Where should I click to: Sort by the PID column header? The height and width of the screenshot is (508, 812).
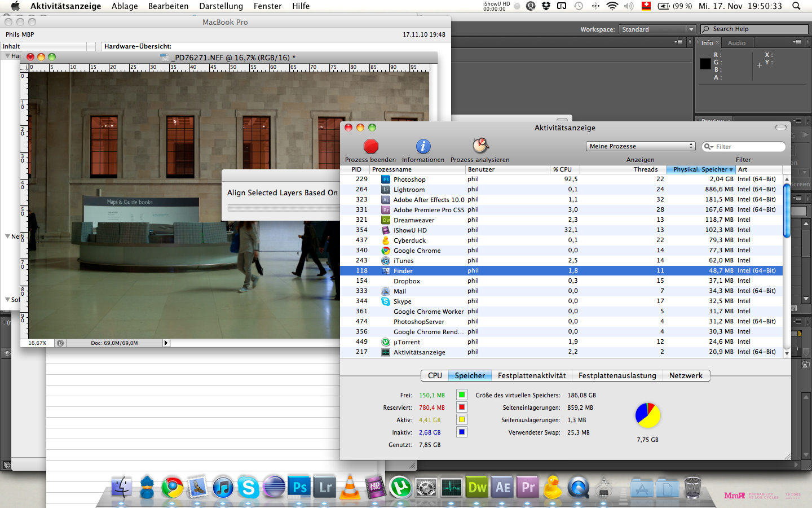(355, 169)
